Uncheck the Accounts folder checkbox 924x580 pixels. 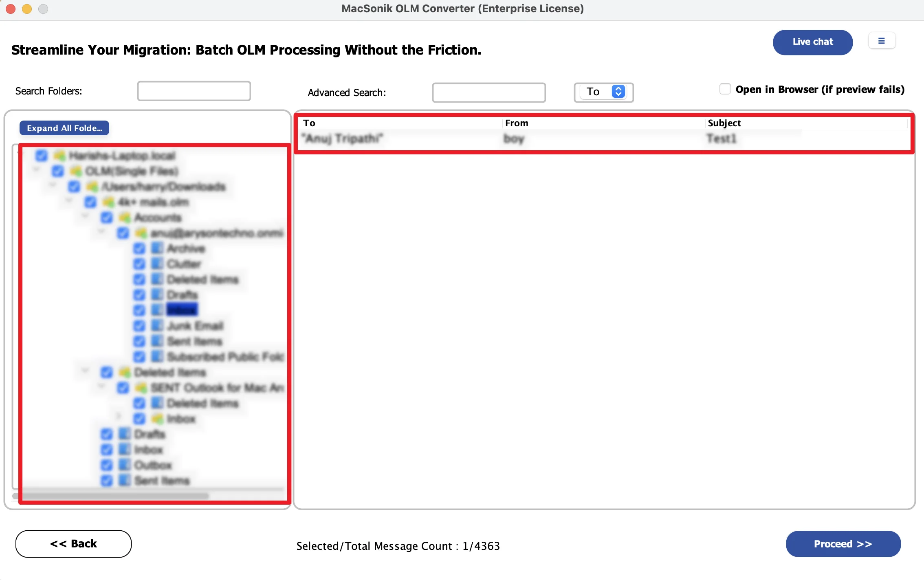pyautogui.click(x=107, y=217)
